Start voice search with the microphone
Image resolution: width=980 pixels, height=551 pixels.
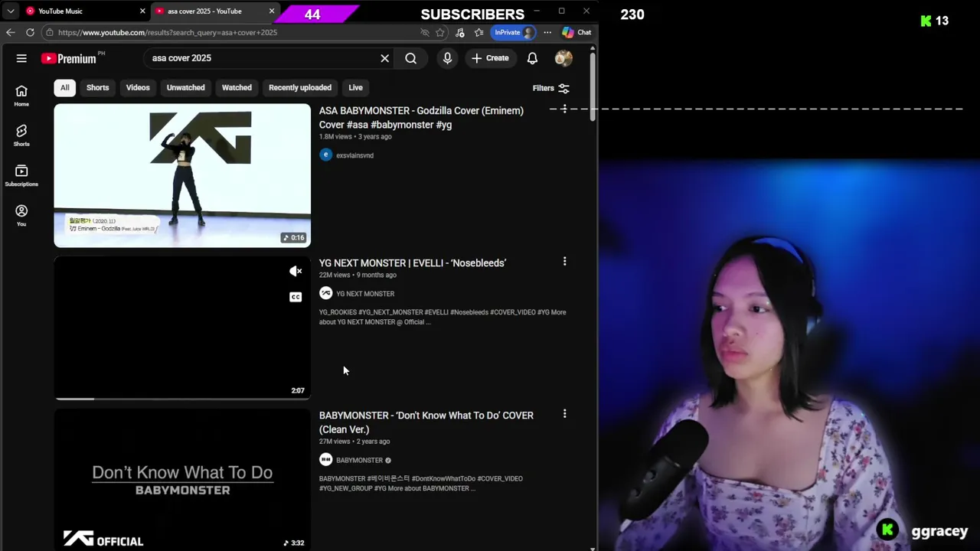click(x=447, y=58)
